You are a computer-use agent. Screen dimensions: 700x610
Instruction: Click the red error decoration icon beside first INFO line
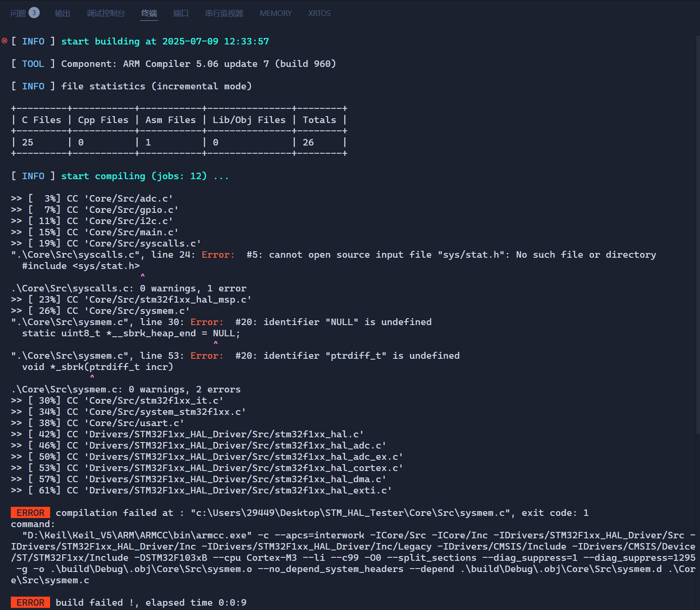pos(4,41)
